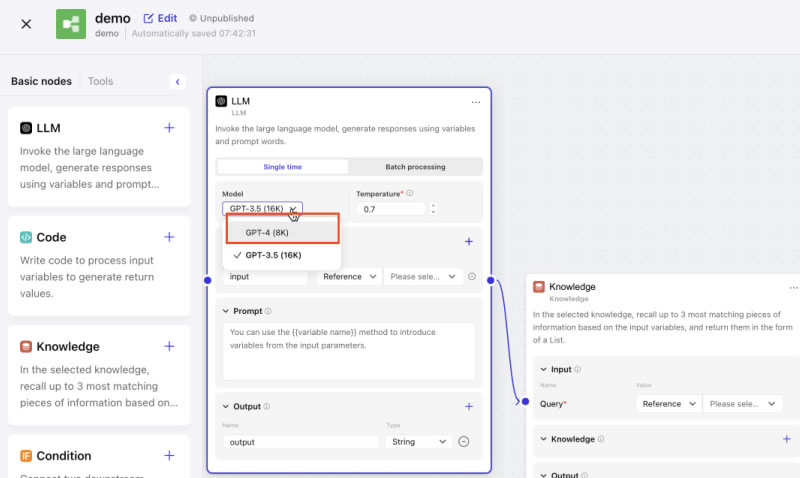Select the Single time mode tab

pyautogui.click(x=283, y=167)
